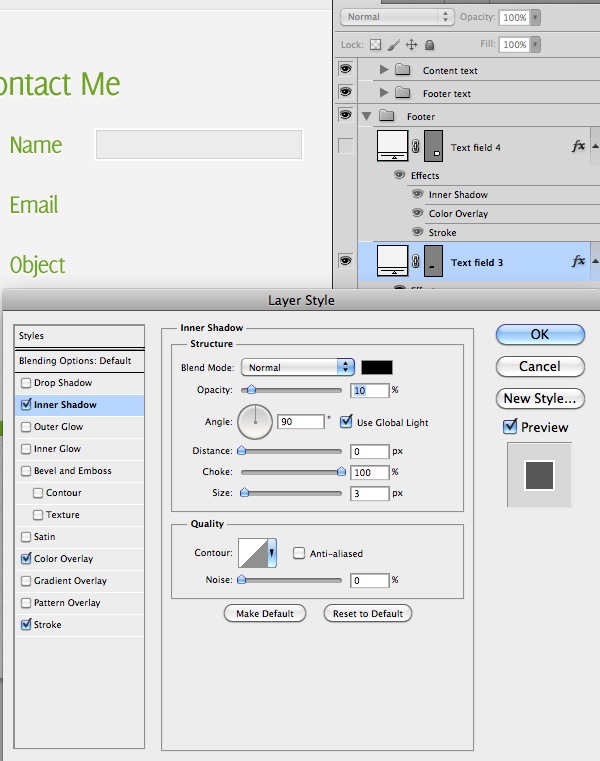This screenshot has height=761, width=600.
Task: Select Text field 3 layer thumbnail
Action: [392, 261]
